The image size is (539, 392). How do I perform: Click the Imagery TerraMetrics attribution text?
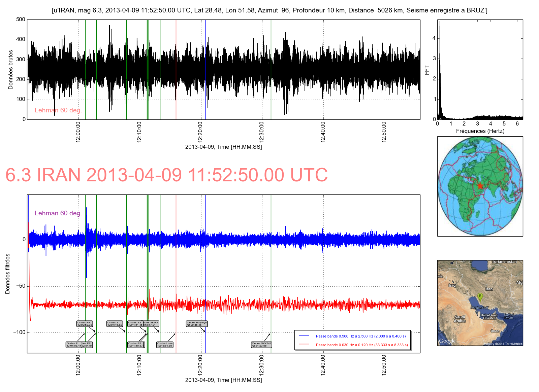503,344
